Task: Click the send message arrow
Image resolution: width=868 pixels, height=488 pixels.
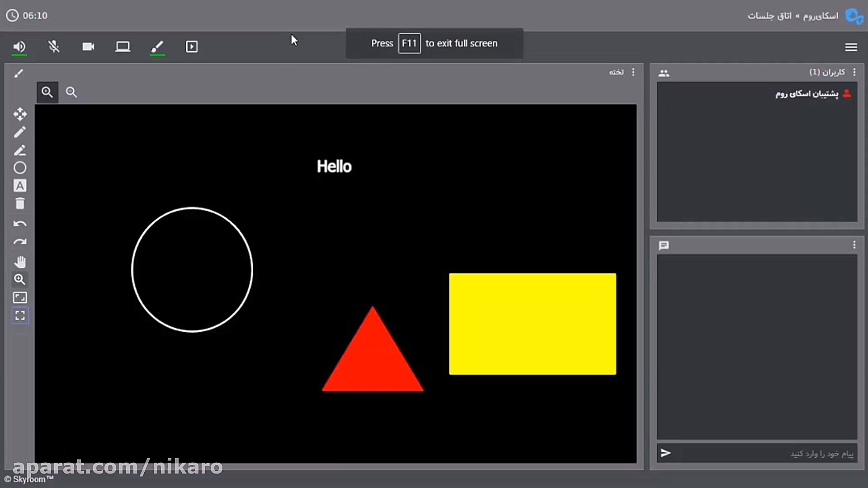Action: 665,453
